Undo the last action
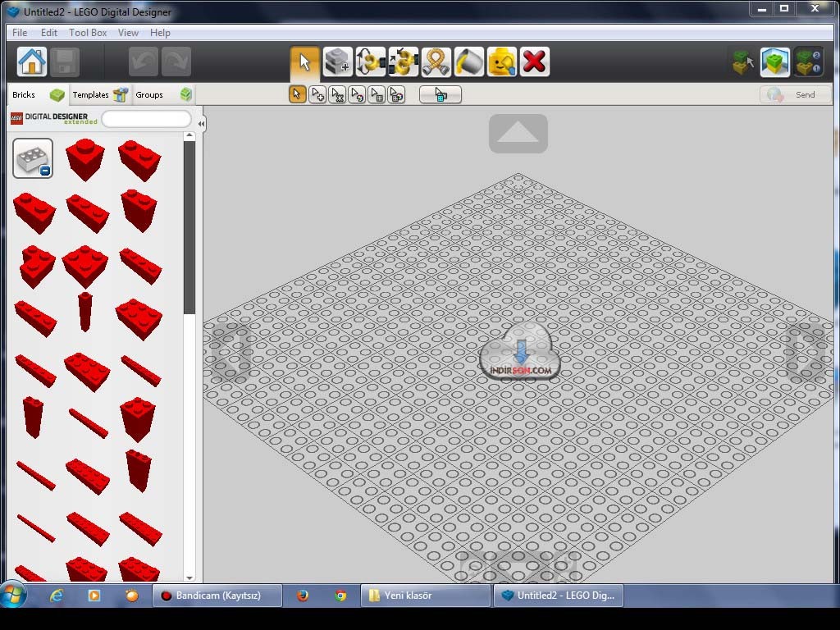 click(x=144, y=62)
